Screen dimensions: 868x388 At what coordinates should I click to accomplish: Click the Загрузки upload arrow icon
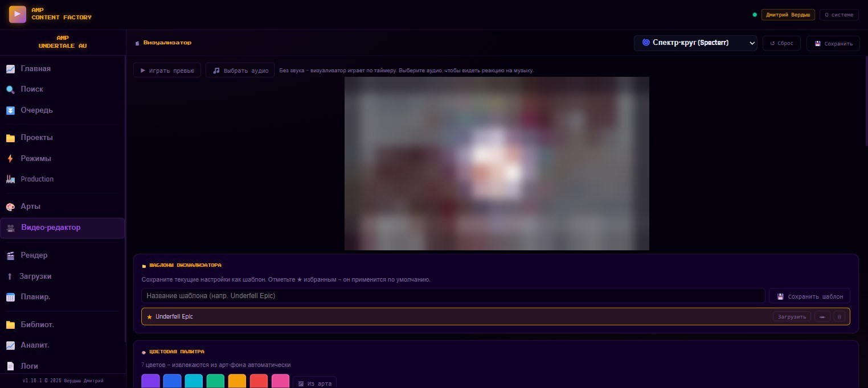10,276
